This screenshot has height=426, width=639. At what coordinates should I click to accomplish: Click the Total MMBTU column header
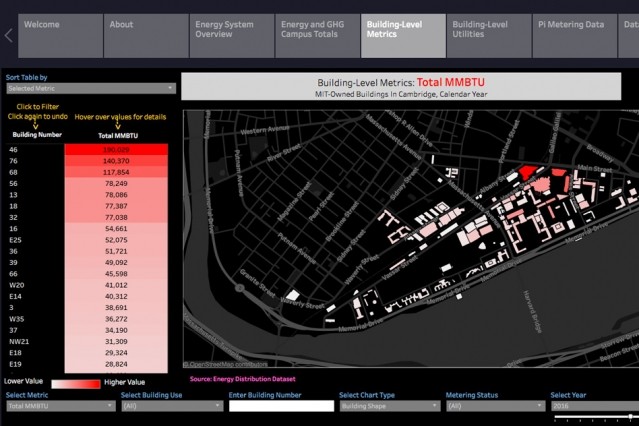point(117,134)
